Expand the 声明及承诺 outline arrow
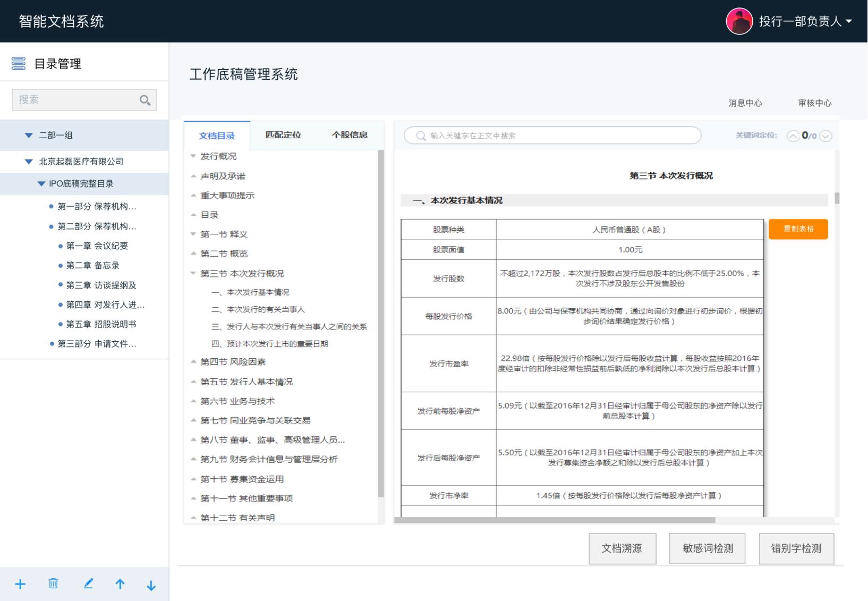Screen dimensions: 868x601 click(x=193, y=176)
